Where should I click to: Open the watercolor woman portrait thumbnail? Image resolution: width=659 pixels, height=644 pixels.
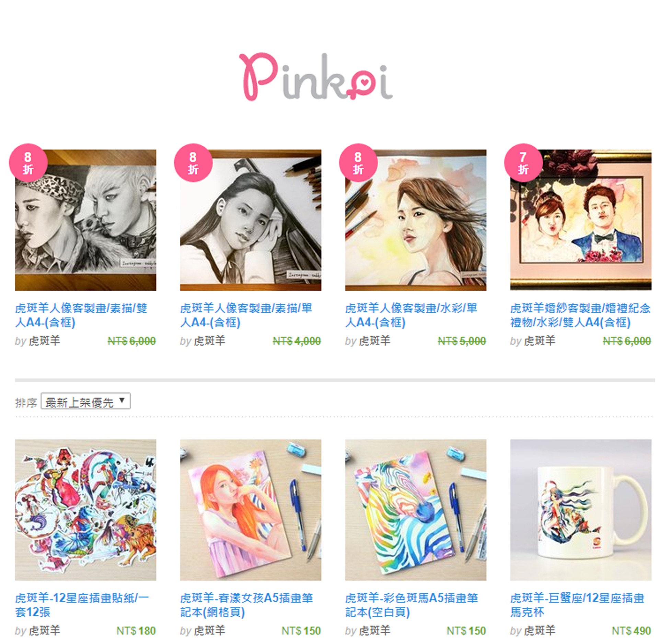pyautogui.click(x=416, y=220)
